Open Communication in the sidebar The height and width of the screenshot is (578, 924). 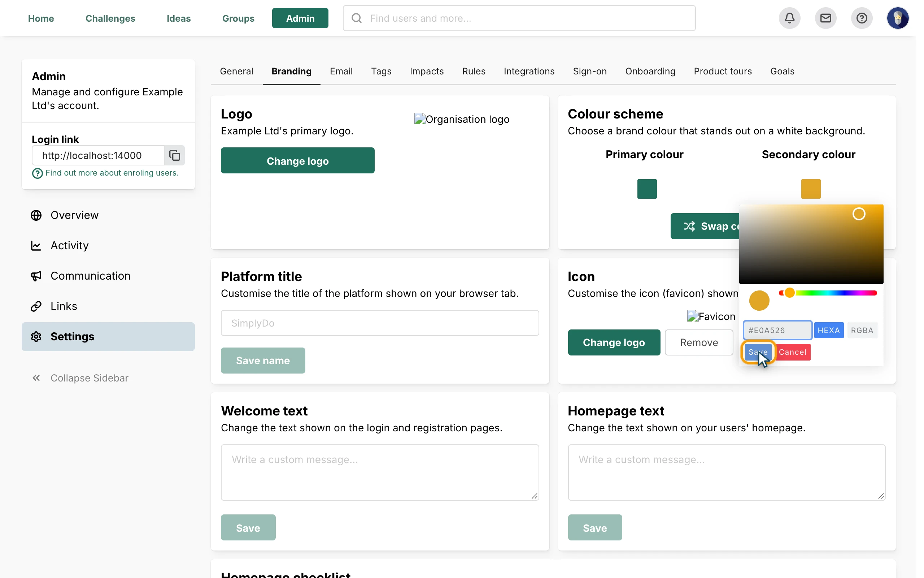coord(108,276)
